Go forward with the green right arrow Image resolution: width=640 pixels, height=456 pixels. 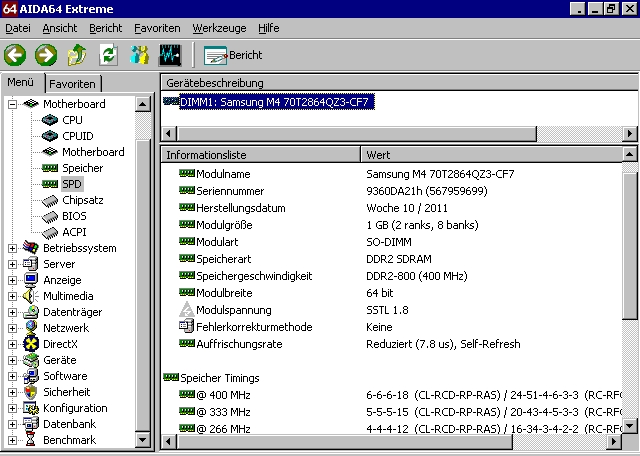click(46, 55)
